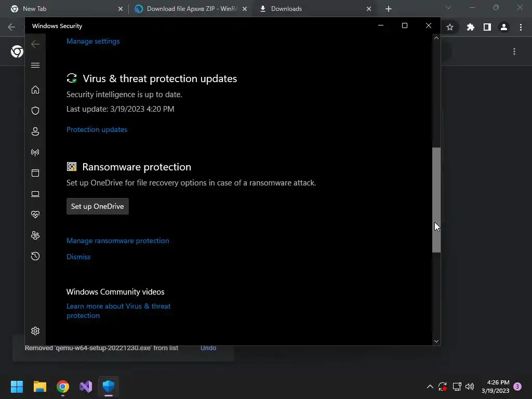Screen dimensions: 532x399
Task: Open Learn more about Virus & threat protection
Action: [x=118, y=311]
